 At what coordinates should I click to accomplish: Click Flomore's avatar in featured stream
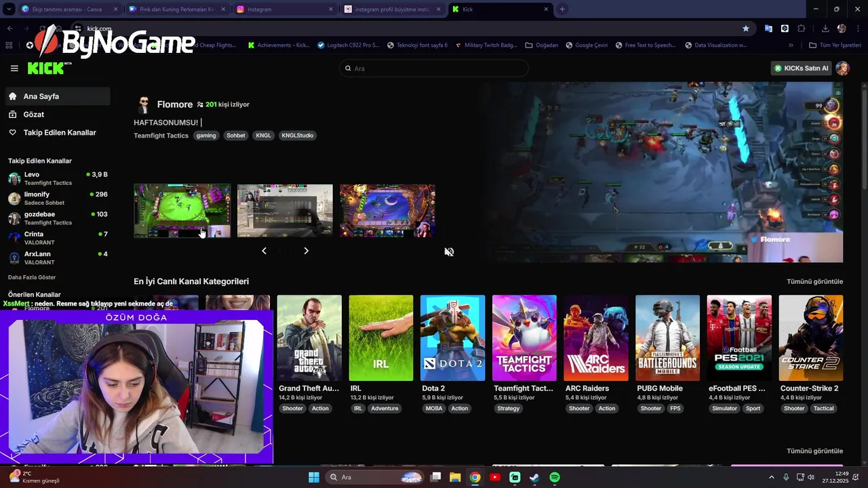(x=143, y=104)
